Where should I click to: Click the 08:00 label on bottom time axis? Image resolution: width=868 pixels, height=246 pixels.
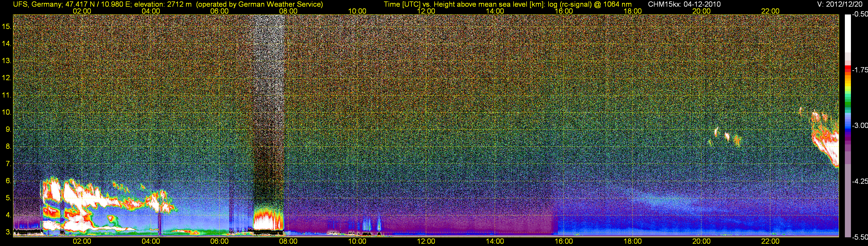click(288, 241)
